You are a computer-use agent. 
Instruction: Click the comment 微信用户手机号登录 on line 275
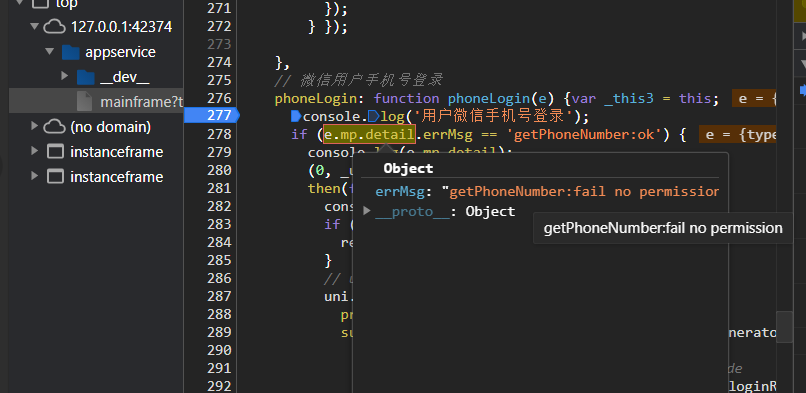(x=371, y=80)
